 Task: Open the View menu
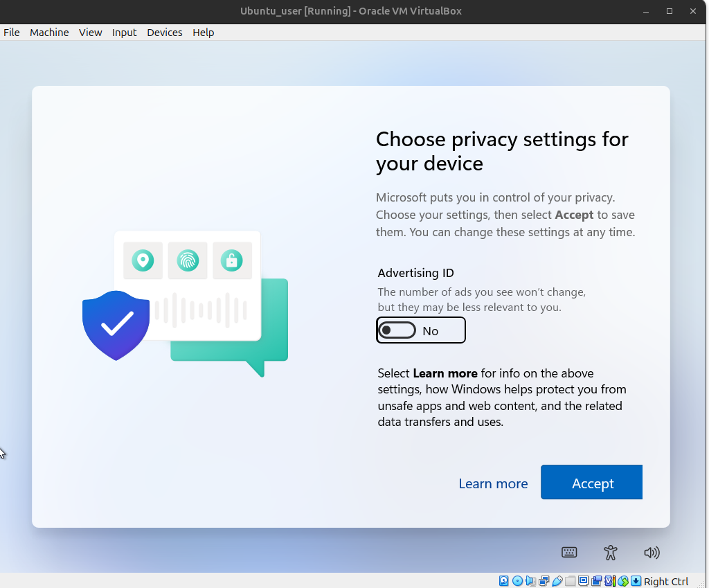[91, 33]
